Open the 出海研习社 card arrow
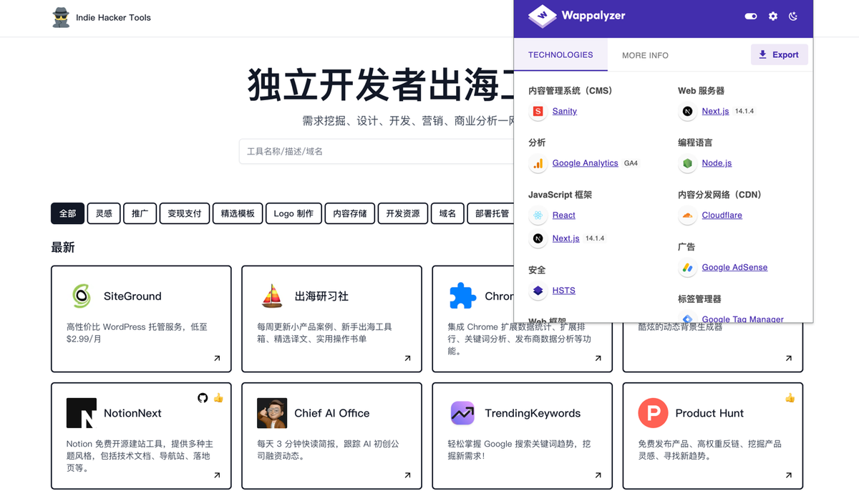Viewport: 859px width, 504px height. pos(407,358)
